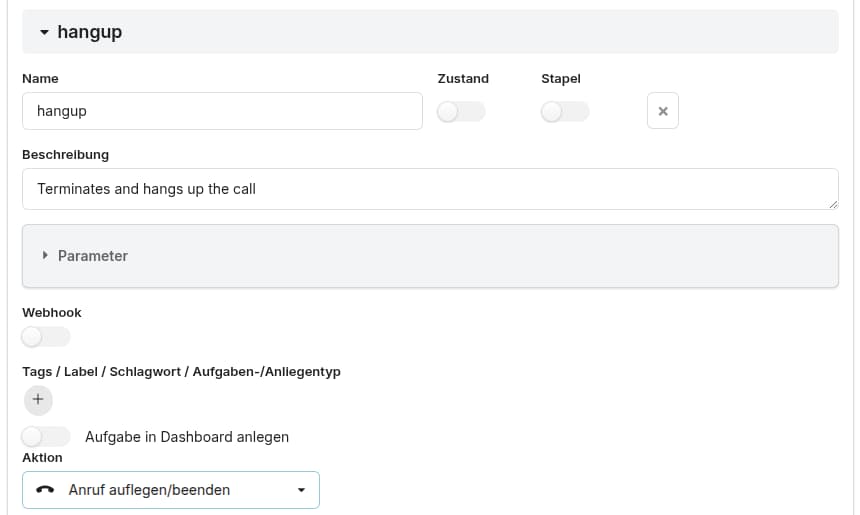Screen dimensions: 860x515
Task: Click the 'Aktion' field label
Action: tap(42, 457)
